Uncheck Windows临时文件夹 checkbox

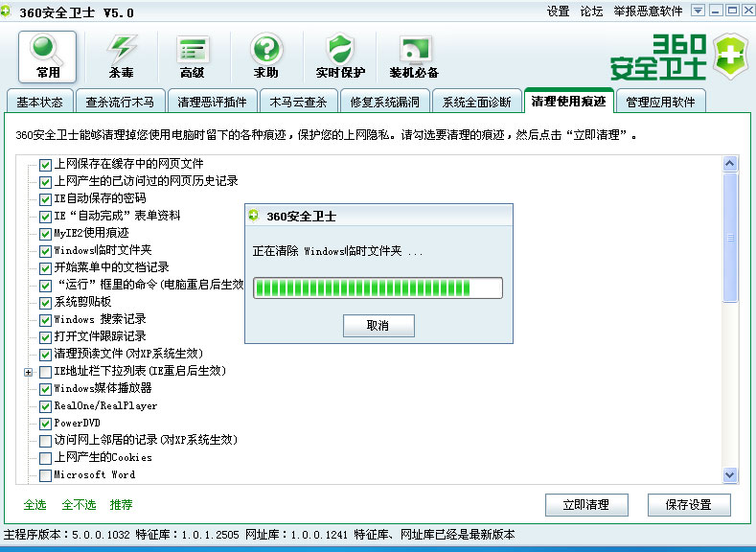tap(45, 251)
